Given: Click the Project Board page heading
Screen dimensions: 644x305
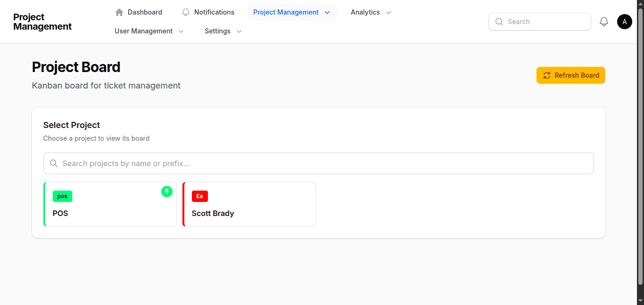Looking at the screenshot, I should pyautogui.click(x=76, y=67).
